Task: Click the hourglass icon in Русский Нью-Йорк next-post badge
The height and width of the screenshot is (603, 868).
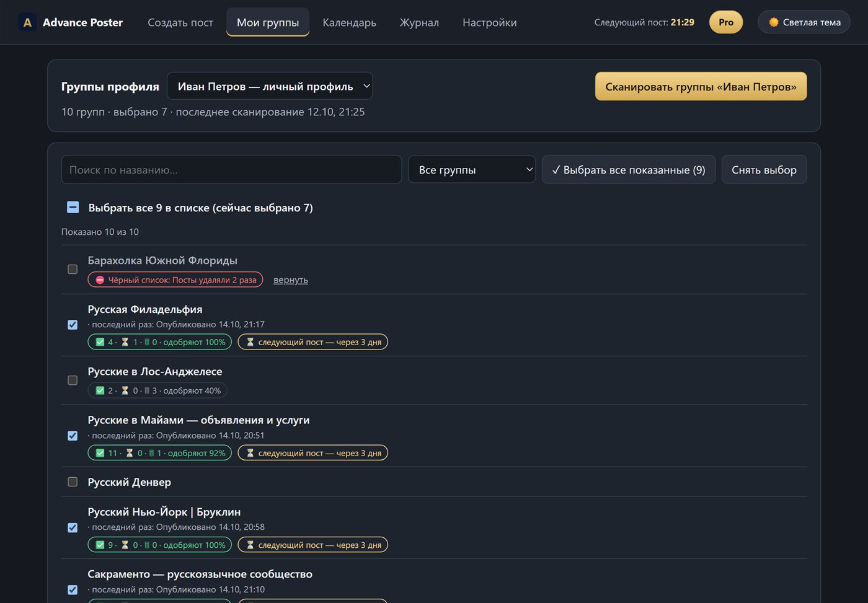Action: click(250, 545)
